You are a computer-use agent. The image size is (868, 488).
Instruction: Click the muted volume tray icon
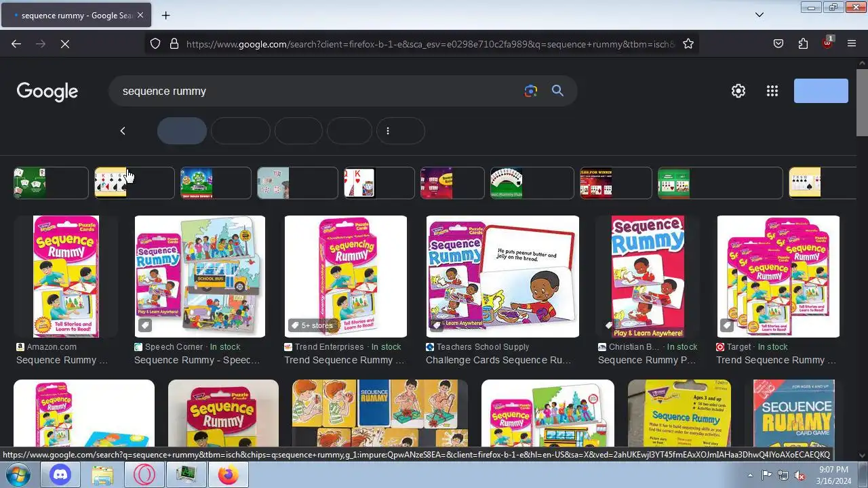[800, 475]
